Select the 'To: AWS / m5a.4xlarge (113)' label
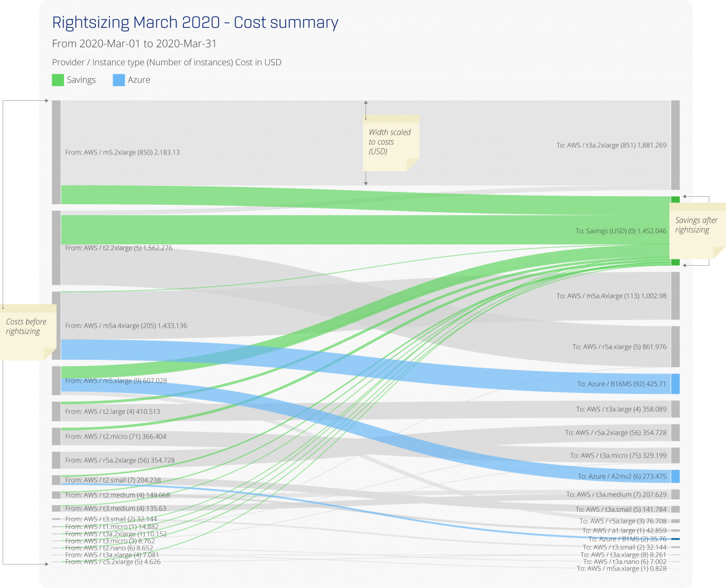Viewport: 726px width, 588px height. [612, 296]
